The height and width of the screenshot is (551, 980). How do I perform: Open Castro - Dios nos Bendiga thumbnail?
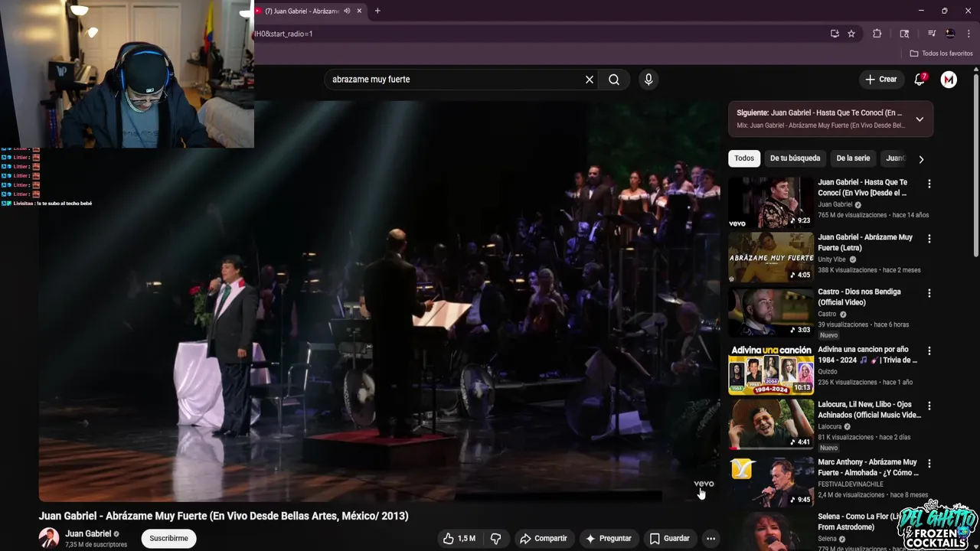pos(771,312)
